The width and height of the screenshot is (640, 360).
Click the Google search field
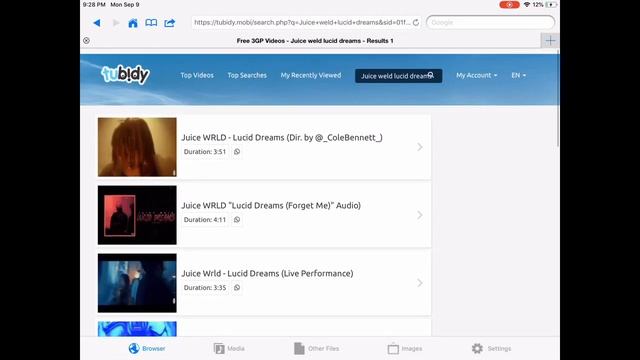tap(490, 22)
